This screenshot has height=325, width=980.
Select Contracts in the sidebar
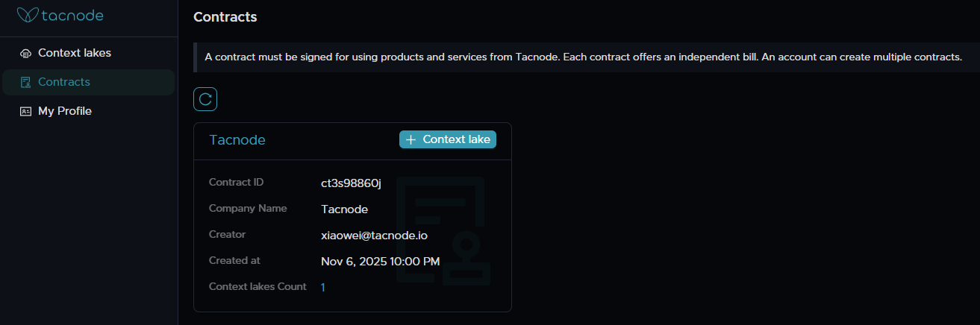coord(64,82)
